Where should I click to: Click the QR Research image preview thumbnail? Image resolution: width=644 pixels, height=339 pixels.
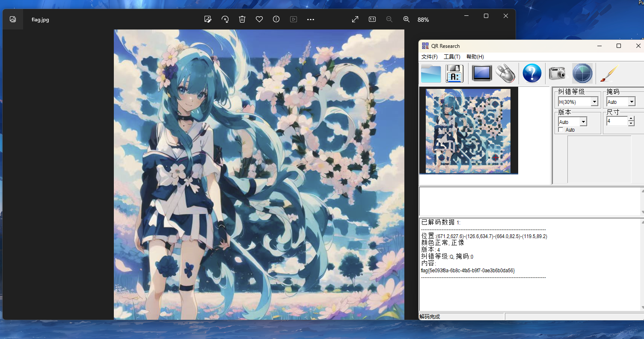469,131
